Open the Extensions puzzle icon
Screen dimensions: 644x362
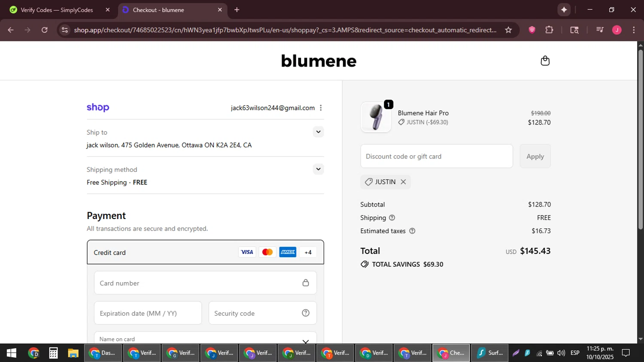click(549, 30)
